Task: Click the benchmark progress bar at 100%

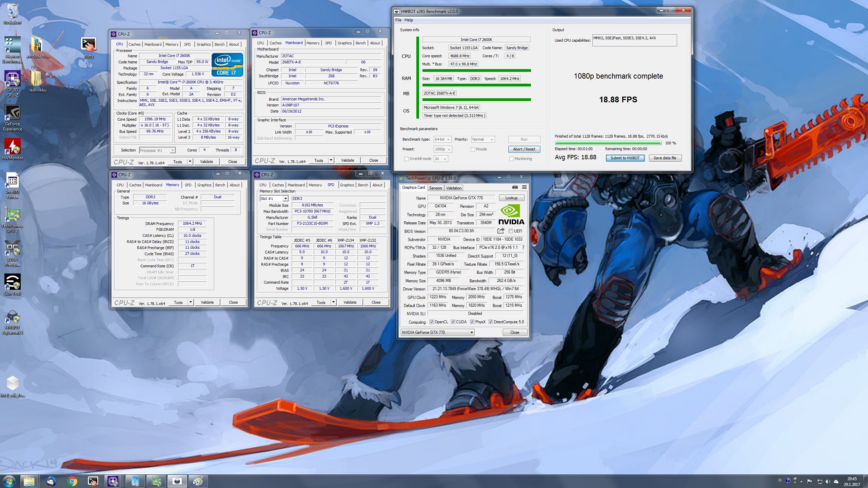Action: [608, 143]
